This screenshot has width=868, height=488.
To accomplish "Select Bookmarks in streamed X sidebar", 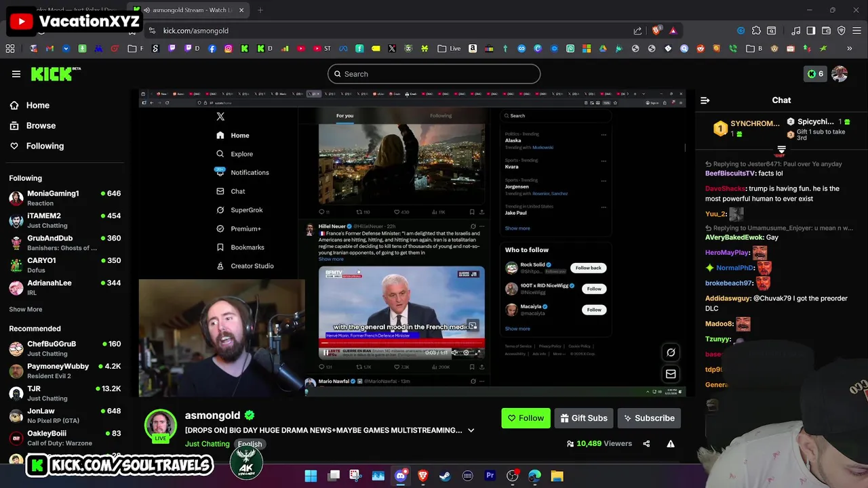I will pos(240,247).
